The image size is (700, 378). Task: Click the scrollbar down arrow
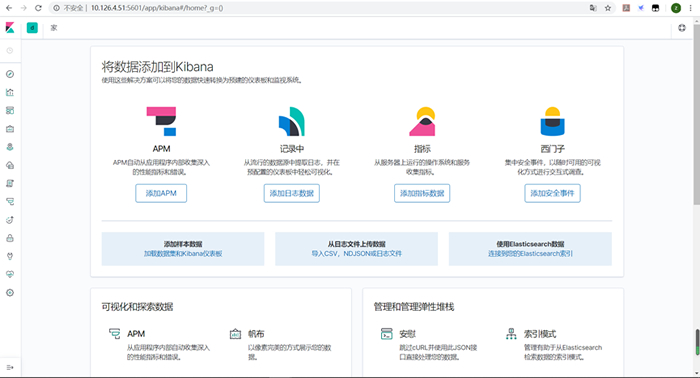point(696,373)
